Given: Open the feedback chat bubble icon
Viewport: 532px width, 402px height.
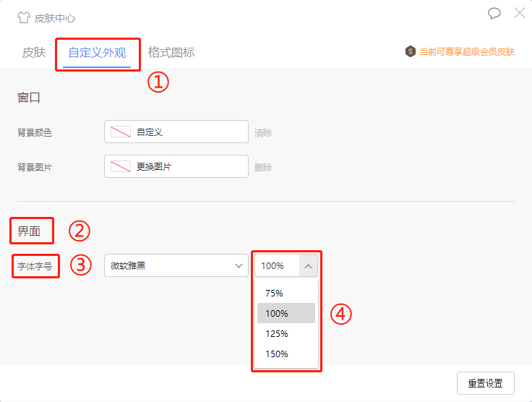Looking at the screenshot, I should (494, 13).
